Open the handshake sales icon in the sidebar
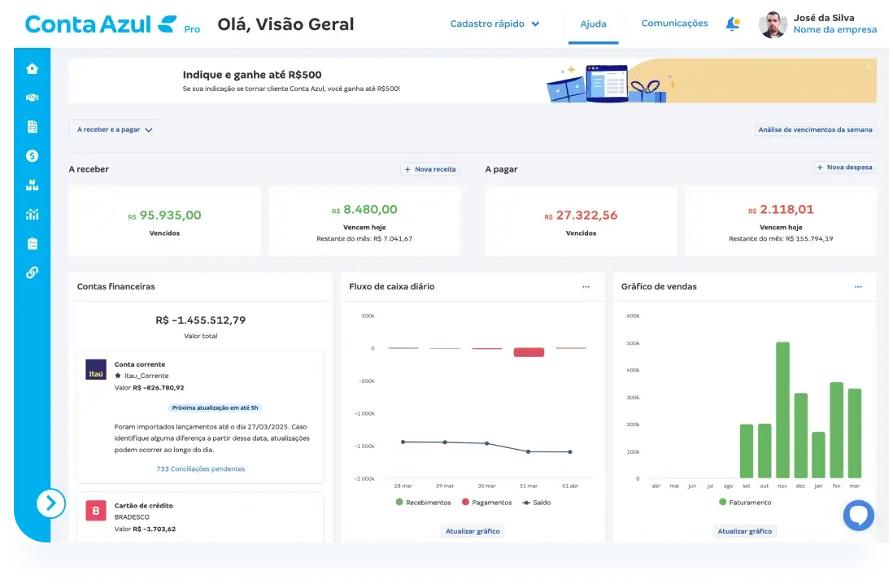This screenshot has width=893, height=588. (x=32, y=98)
